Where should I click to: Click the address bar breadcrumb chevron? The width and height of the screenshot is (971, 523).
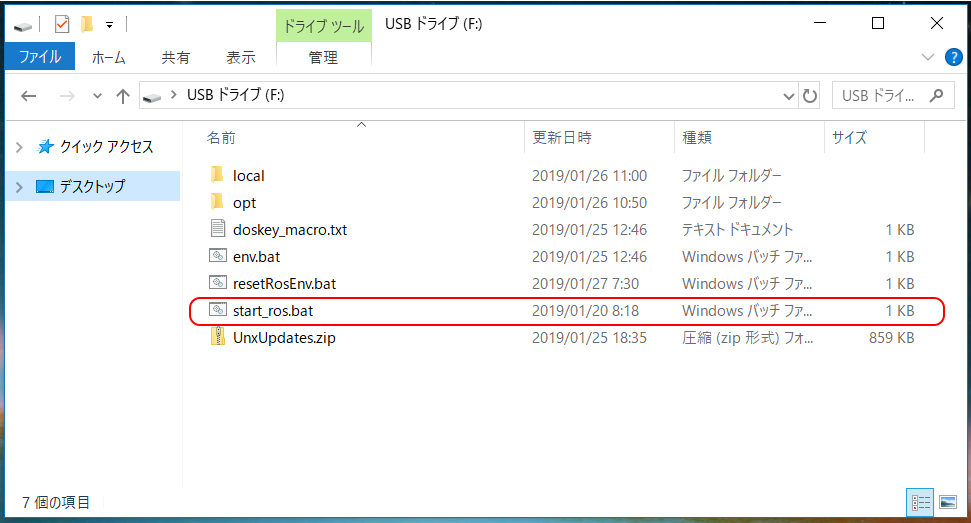click(174, 95)
